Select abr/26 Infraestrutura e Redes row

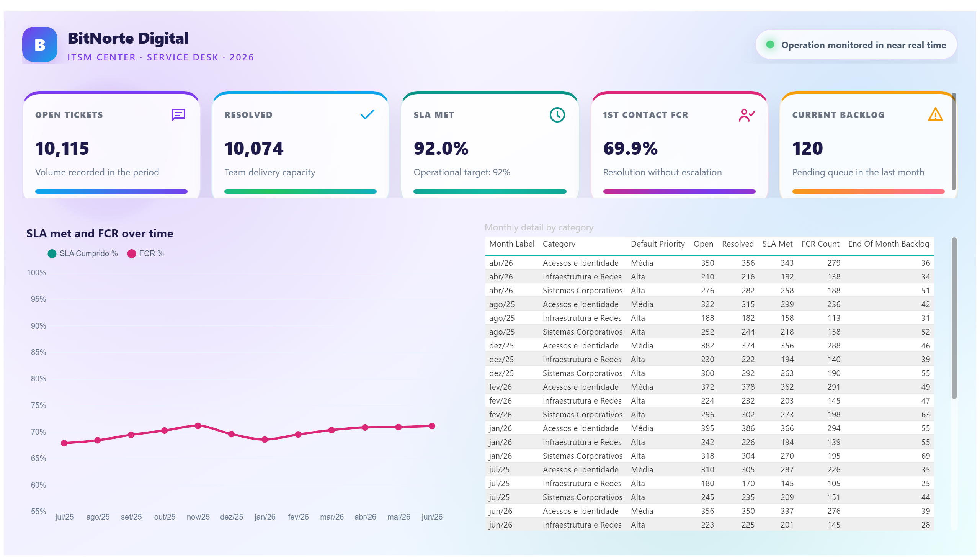(709, 277)
